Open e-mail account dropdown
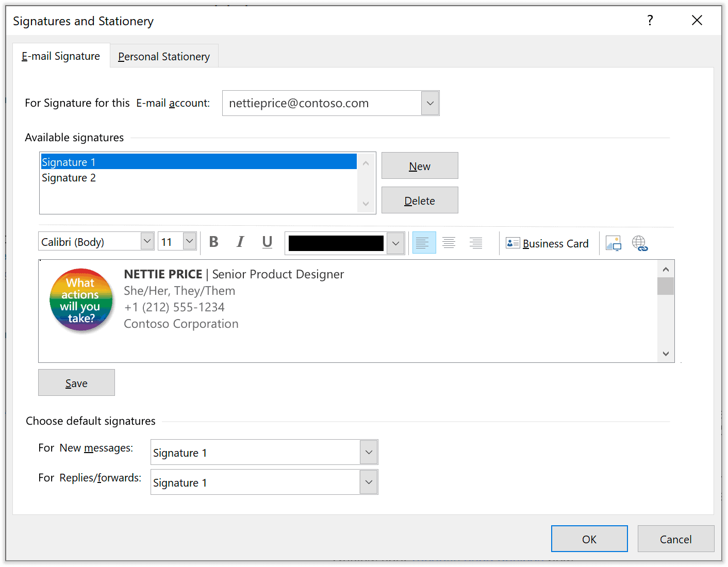728x567 pixels. point(430,103)
